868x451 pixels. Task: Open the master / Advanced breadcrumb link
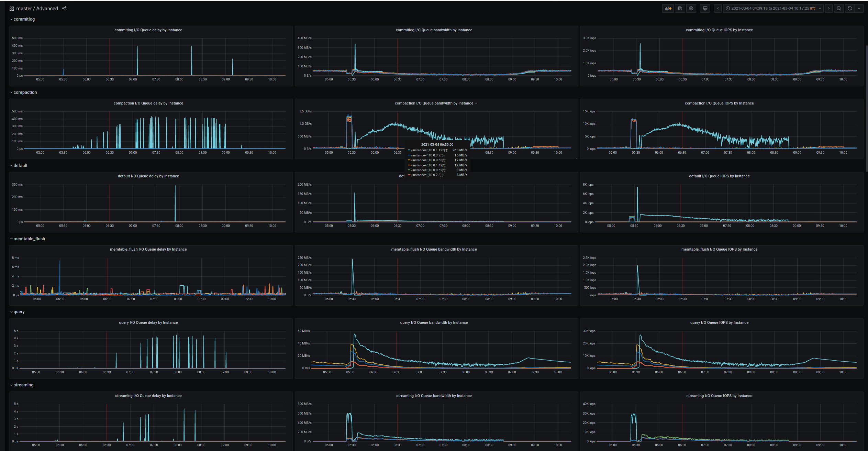coord(38,8)
